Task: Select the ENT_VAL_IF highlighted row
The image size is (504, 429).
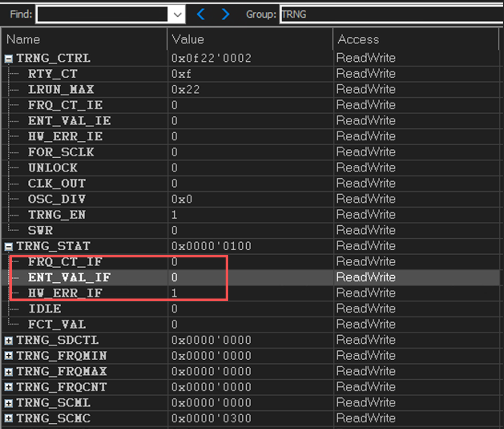Action: [x=251, y=277]
